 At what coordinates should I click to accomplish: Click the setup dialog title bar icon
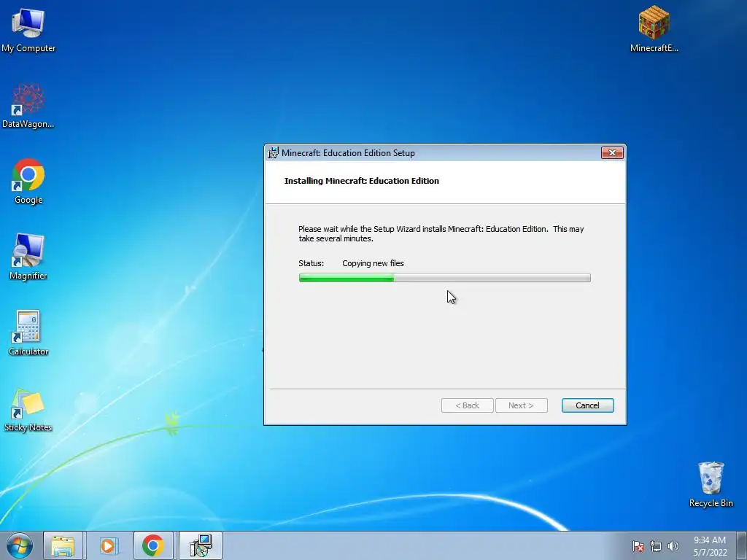click(x=273, y=153)
